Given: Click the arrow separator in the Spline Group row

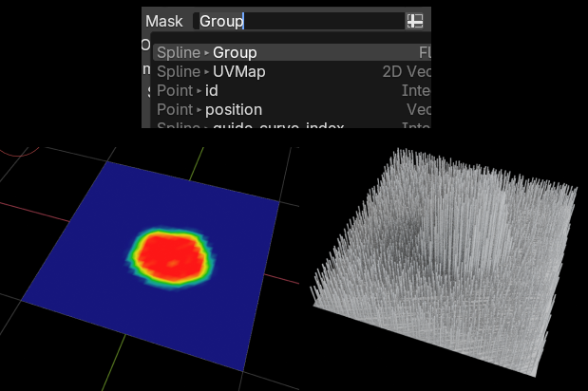Looking at the screenshot, I should point(207,53).
